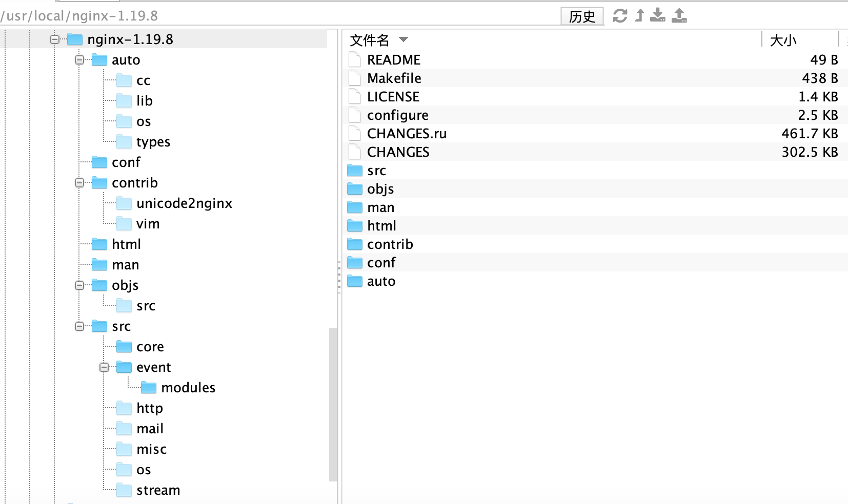
Task: Click the 大小 size column header
Action: (783, 40)
